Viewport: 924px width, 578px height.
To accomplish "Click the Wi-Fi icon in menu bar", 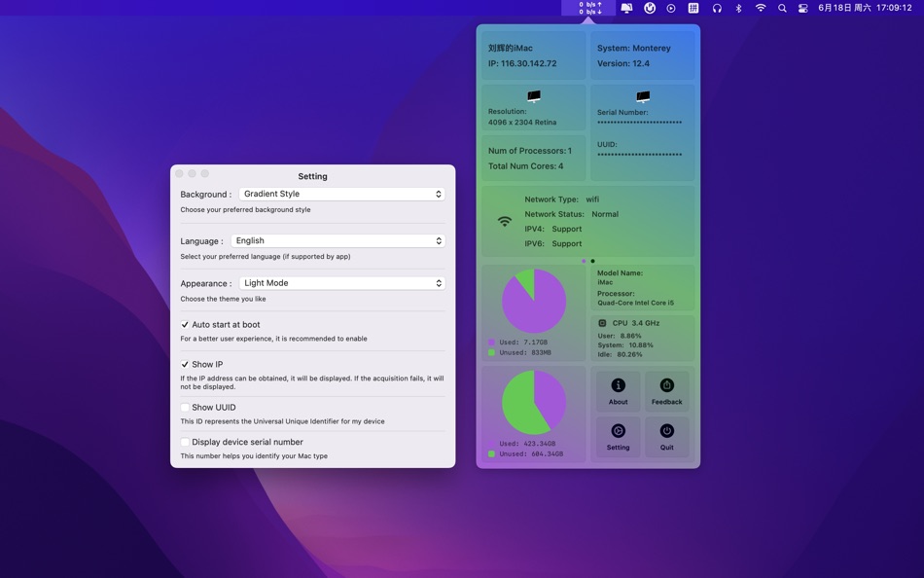I will coord(761,8).
